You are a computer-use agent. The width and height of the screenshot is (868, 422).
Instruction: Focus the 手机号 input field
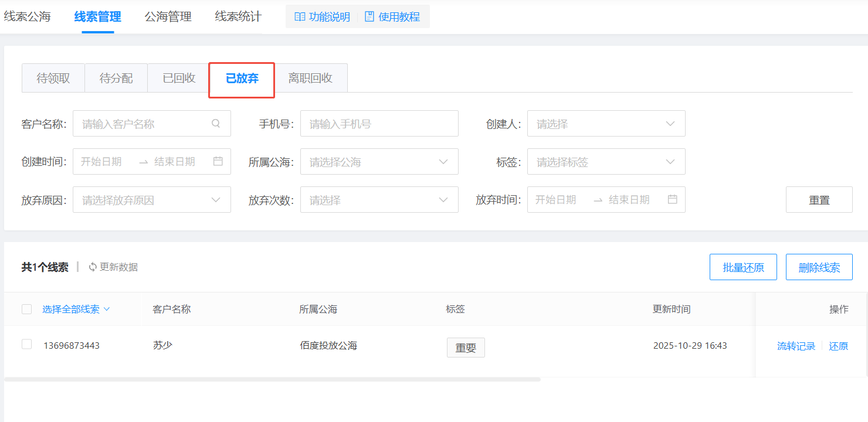coord(379,124)
